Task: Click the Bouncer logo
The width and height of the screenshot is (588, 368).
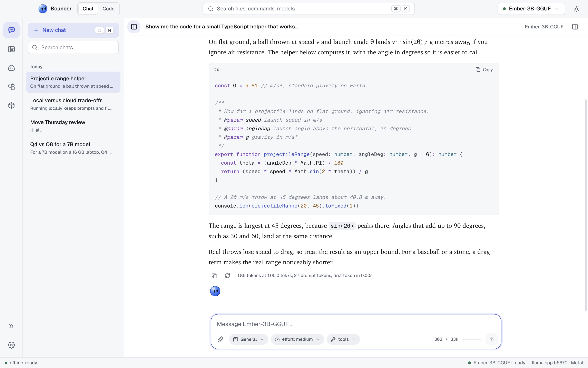Action: click(x=43, y=9)
